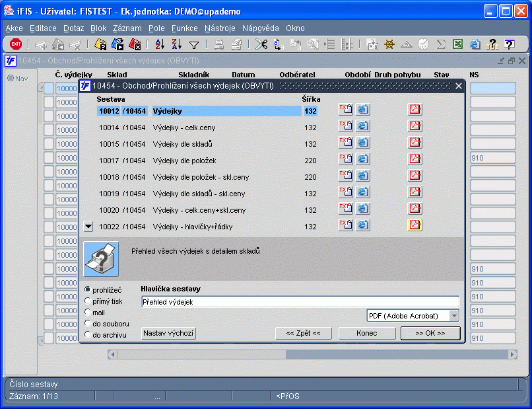Image resolution: width=532 pixels, height=409 pixels.
Task: Select the report row Výdejky - hlavičky+řádky
Action: pos(208,227)
